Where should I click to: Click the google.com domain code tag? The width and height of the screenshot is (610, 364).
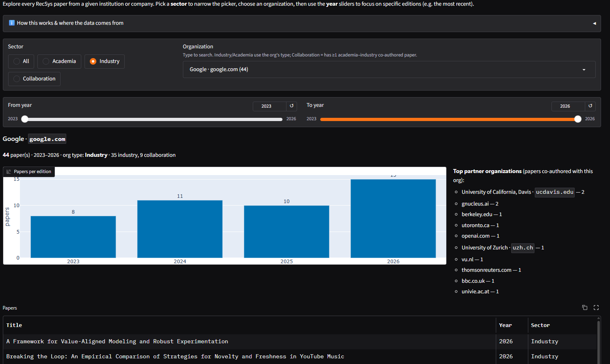(x=47, y=139)
